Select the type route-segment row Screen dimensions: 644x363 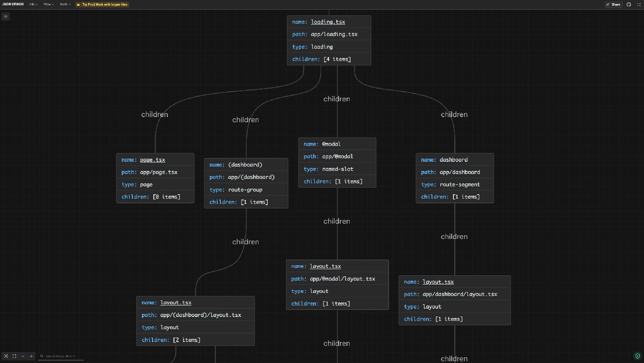click(455, 185)
